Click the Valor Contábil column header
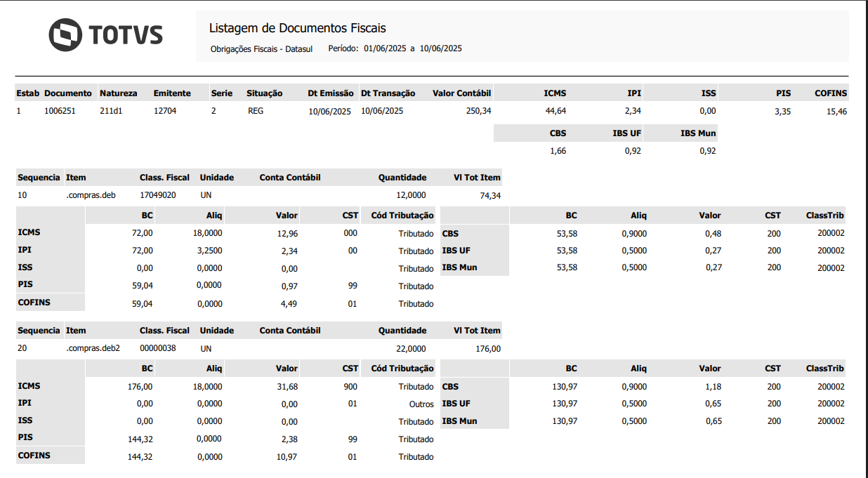Image resolution: width=868 pixels, height=478 pixels. [x=462, y=93]
